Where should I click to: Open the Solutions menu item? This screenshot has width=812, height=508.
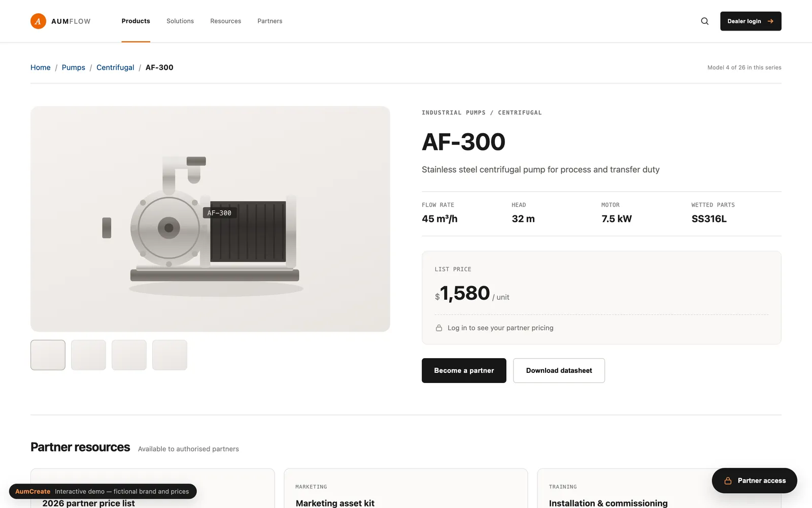180,21
